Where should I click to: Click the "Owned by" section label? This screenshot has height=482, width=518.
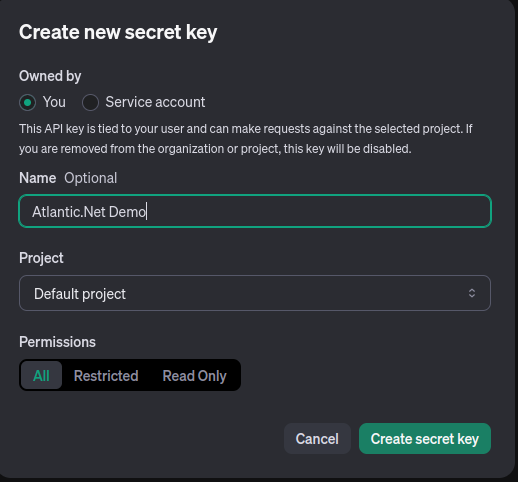click(50, 76)
